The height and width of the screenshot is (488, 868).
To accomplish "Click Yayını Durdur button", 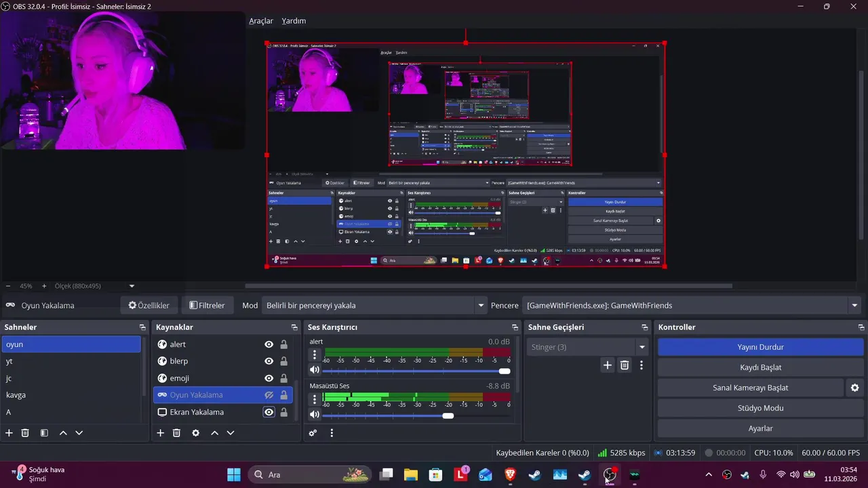I will (x=761, y=347).
